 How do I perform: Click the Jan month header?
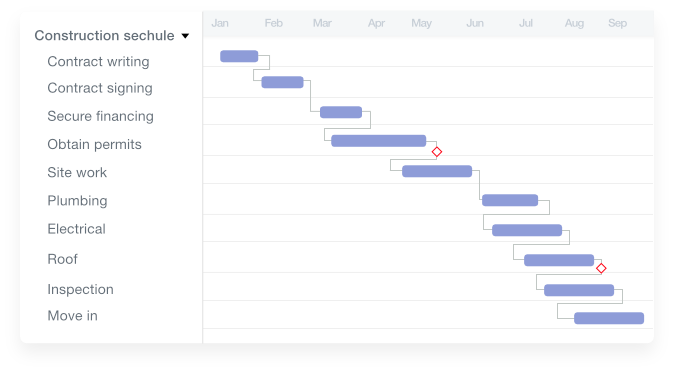(x=220, y=23)
